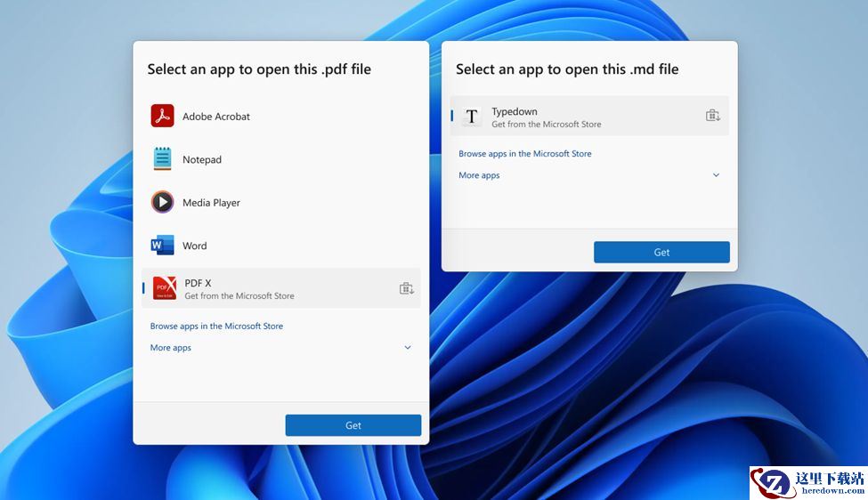Click the heredown.com watermark logo
This screenshot has width=868, height=500.
808,482
